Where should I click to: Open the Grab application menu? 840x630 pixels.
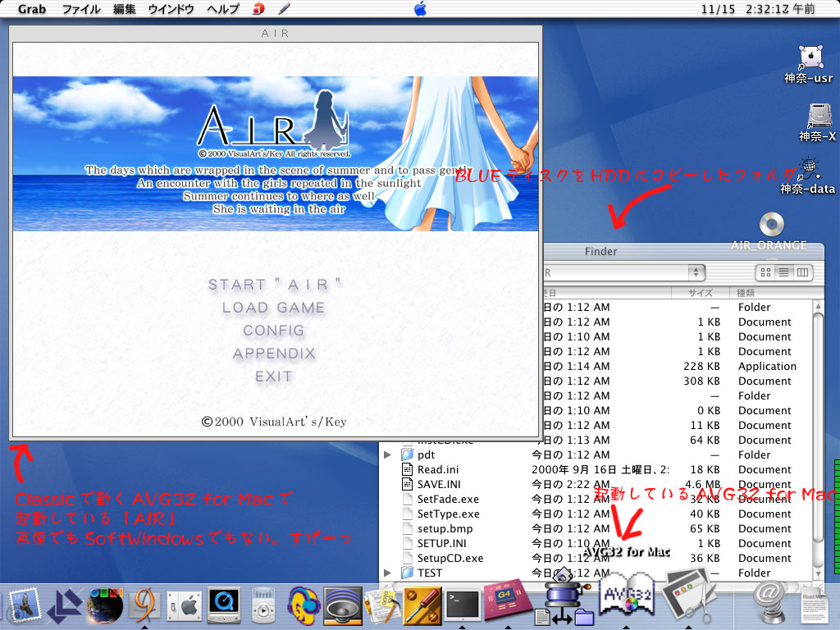click(x=32, y=9)
